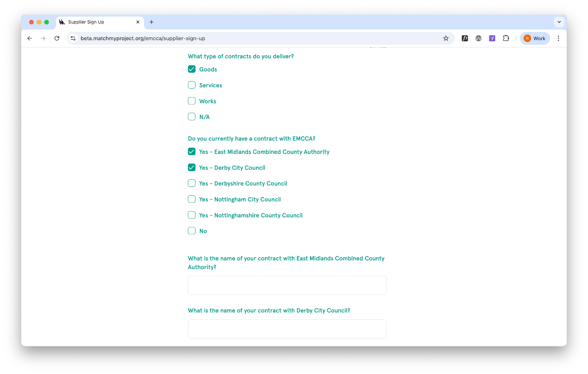The width and height of the screenshot is (588, 374).
Task: Open the Work profile menu
Action: 535,38
